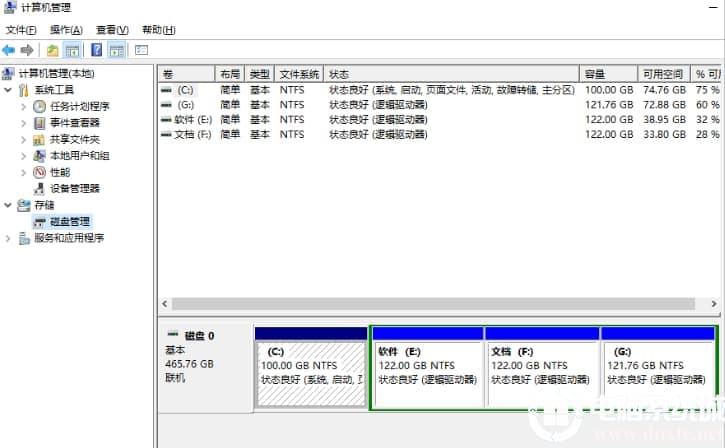
Task: Select the 软件 (E:) partition block in the disk map
Action: click(427, 368)
